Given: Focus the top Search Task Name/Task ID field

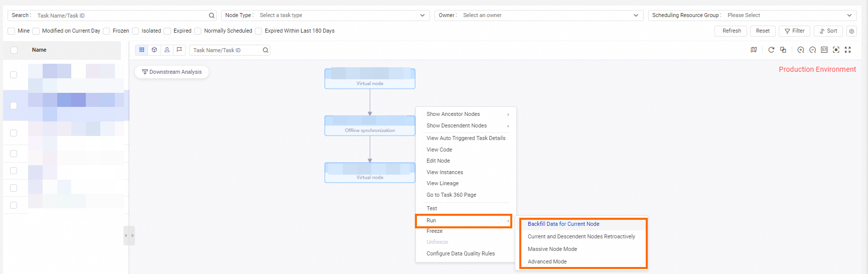Looking at the screenshot, I should (x=112, y=16).
